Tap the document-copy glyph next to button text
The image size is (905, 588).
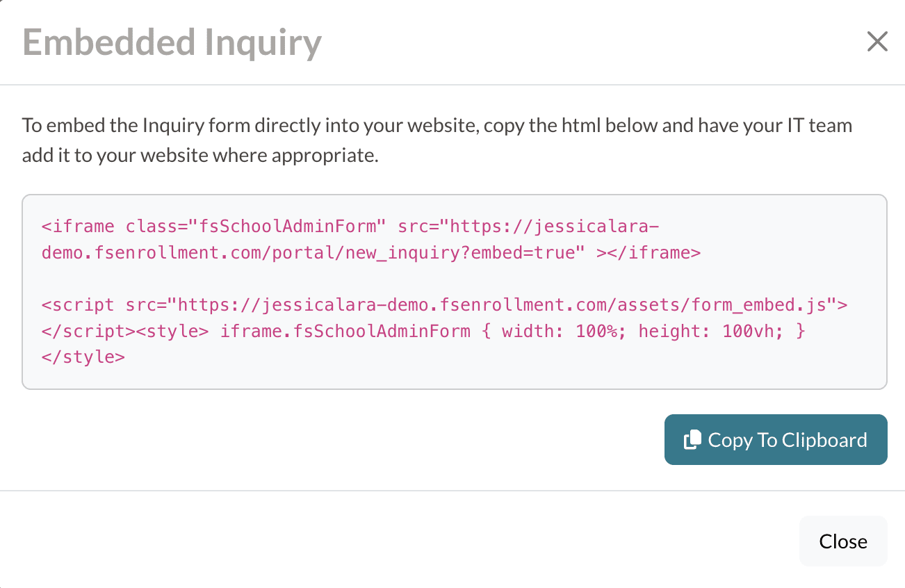pyautogui.click(x=692, y=439)
